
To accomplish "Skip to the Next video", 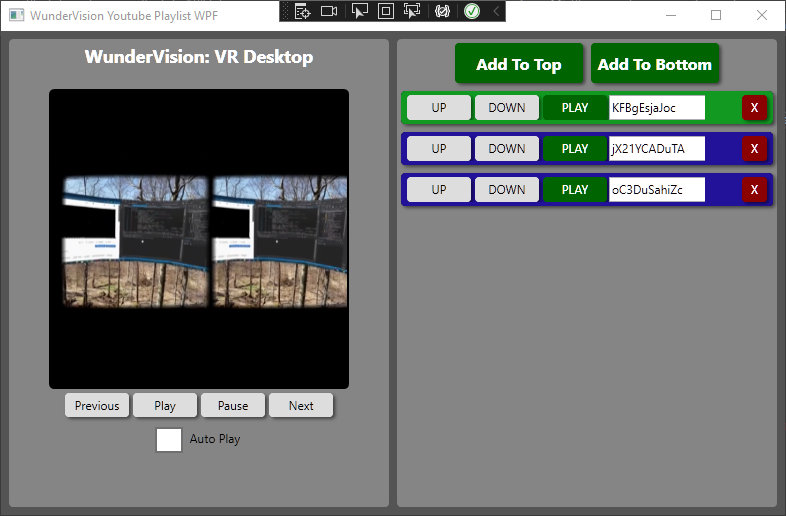I will coord(301,405).
